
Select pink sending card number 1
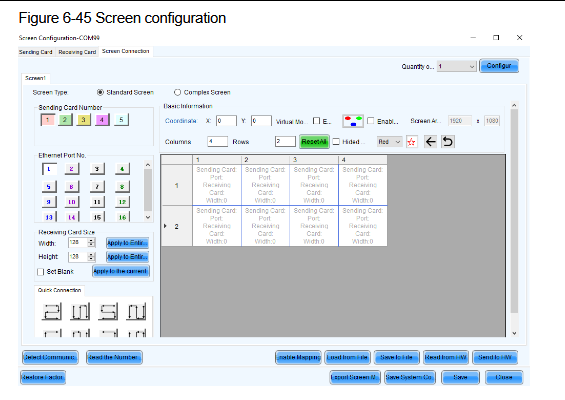48,120
